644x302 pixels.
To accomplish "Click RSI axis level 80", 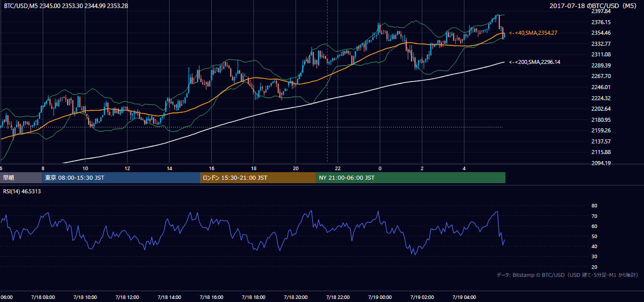I will (594, 206).
